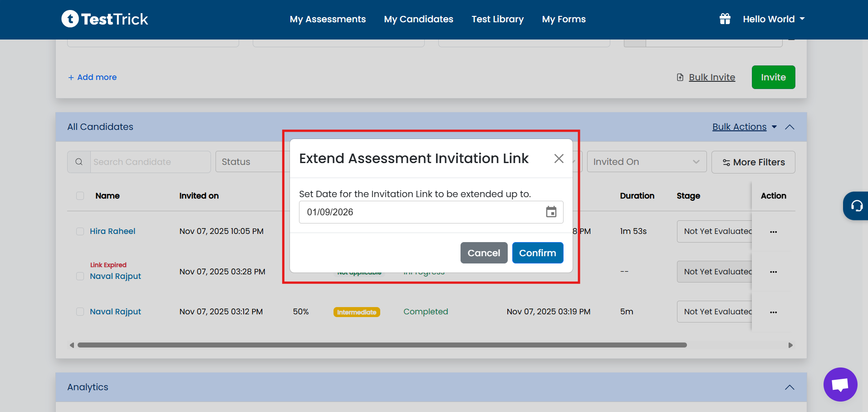This screenshot has width=868, height=412.
Task: Open Naval Rajput profile with Link Expired
Action: pos(115,276)
